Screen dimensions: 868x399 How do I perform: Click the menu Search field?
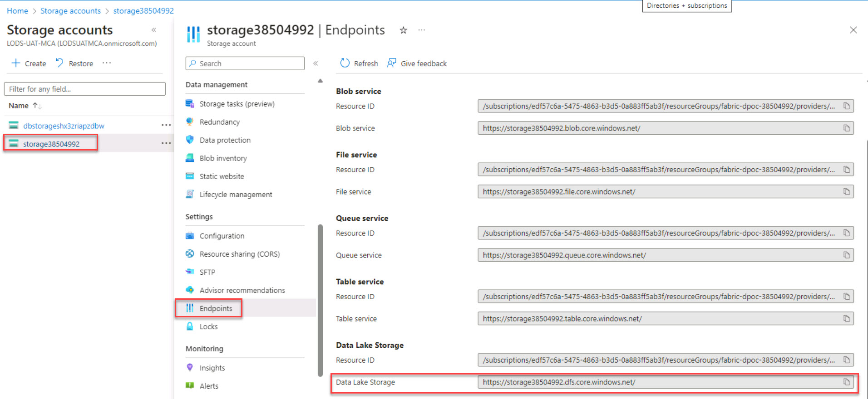(x=245, y=63)
